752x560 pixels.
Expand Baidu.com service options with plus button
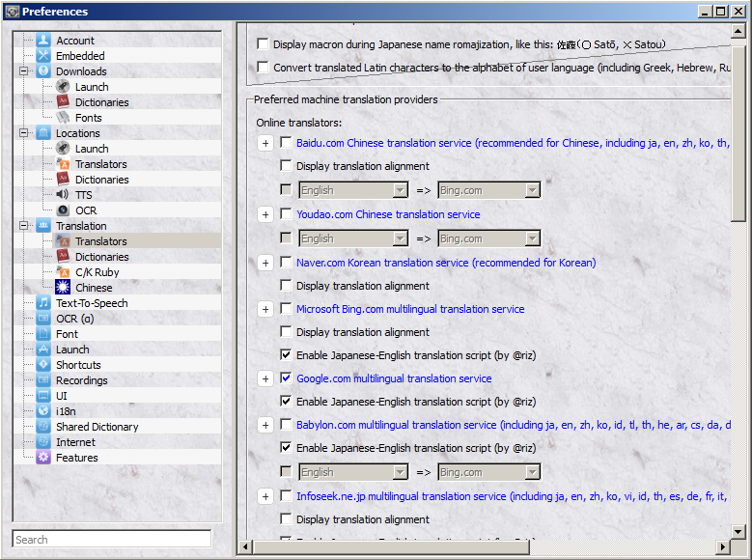(265, 143)
